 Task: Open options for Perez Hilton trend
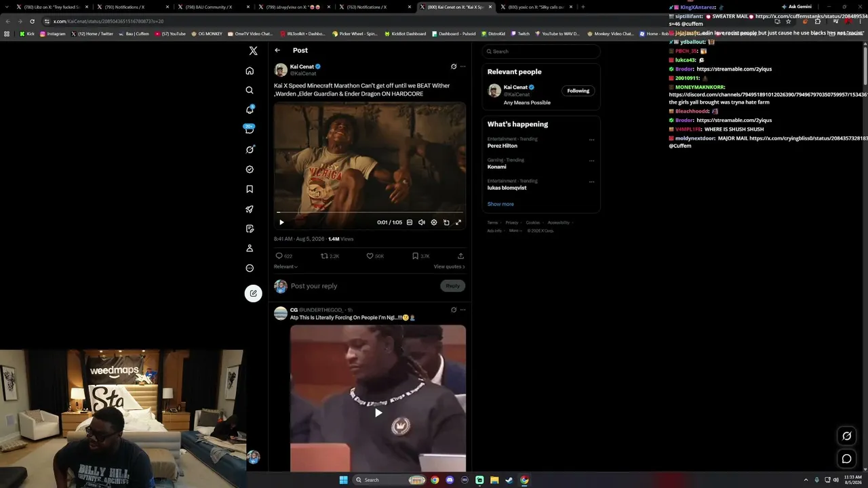592,140
